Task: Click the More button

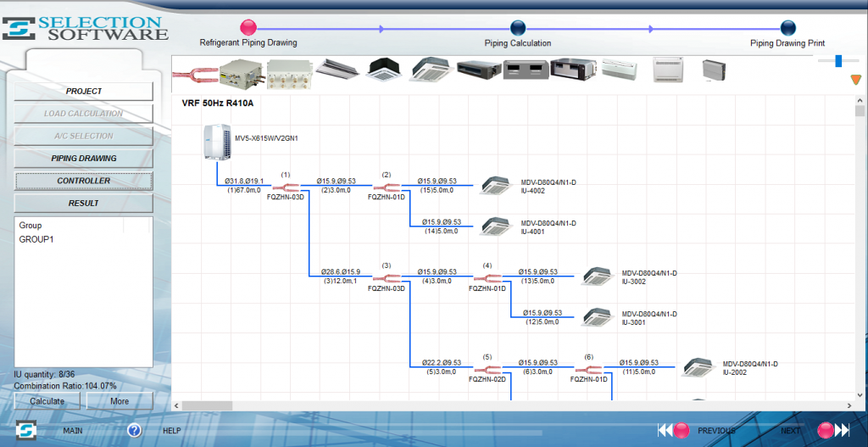Action: click(120, 401)
